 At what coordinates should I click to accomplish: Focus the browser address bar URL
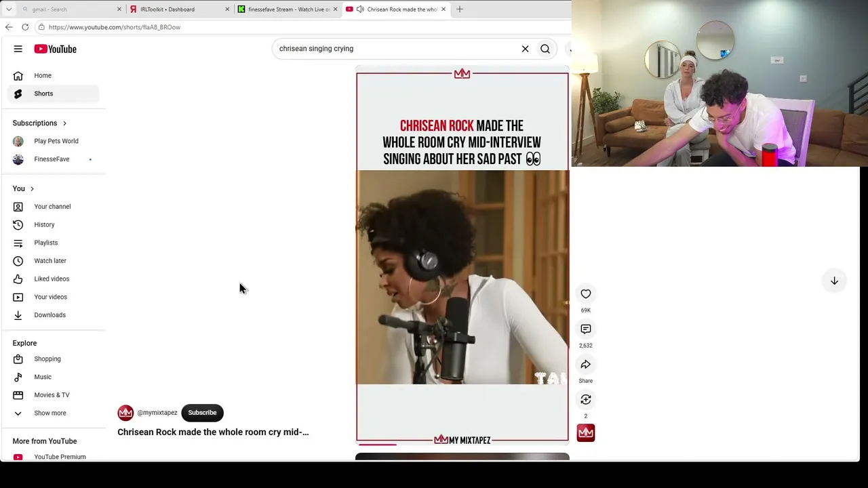pos(115,27)
